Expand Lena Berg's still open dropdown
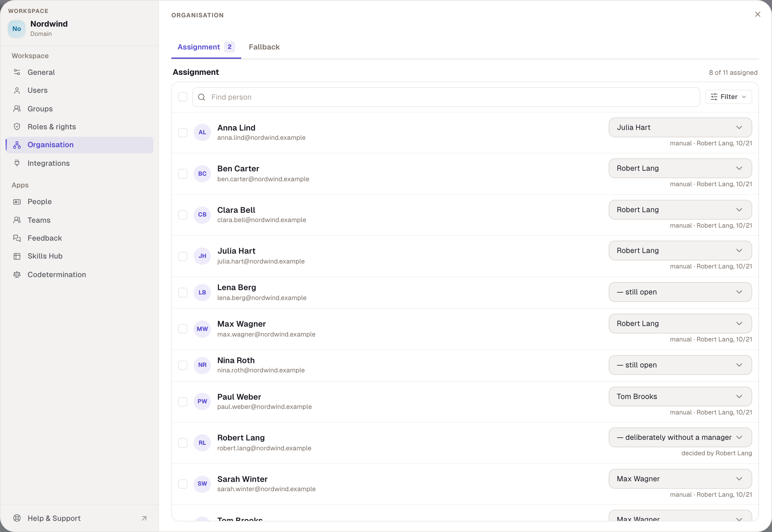The image size is (772, 532). pyautogui.click(x=680, y=292)
